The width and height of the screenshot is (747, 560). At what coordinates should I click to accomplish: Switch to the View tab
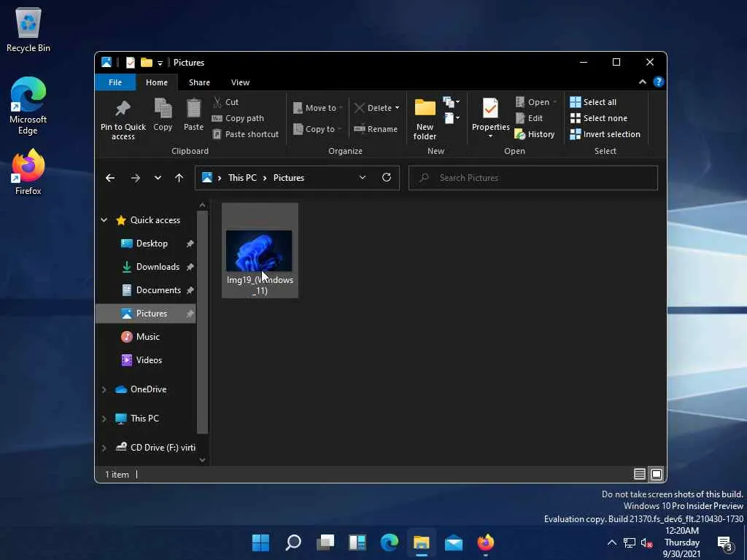(x=240, y=82)
